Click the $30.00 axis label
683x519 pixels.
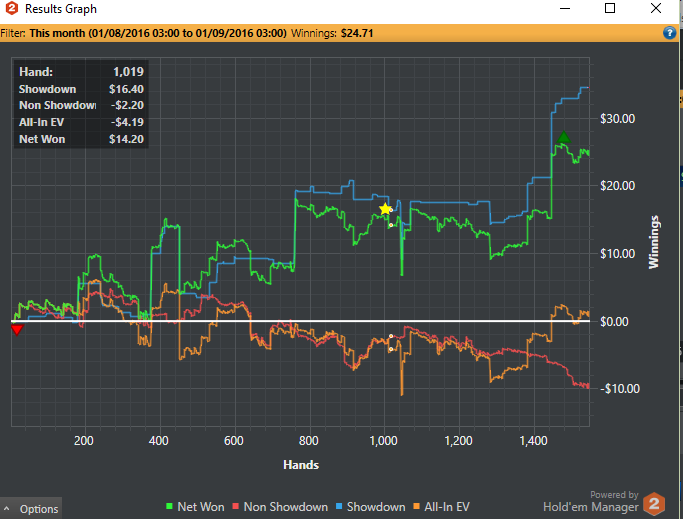tap(617, 119)
